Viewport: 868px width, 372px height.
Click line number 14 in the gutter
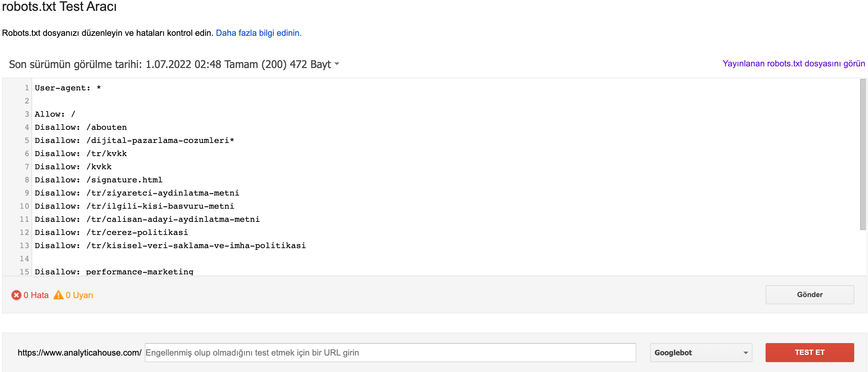pos(24,259)
